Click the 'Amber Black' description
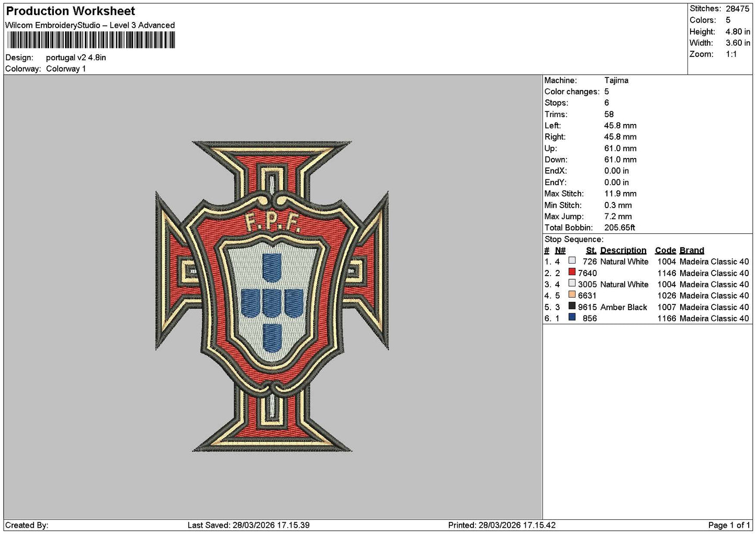 pyautogui.click(x=624, y=307)
